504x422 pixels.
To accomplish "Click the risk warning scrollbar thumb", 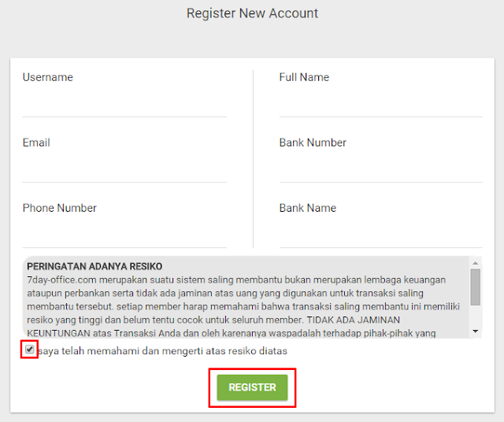I will tap(475, 287).
